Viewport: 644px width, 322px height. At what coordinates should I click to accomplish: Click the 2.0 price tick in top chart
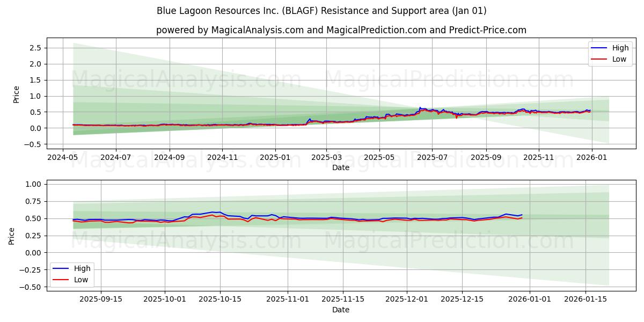click(x=36, y=64)
